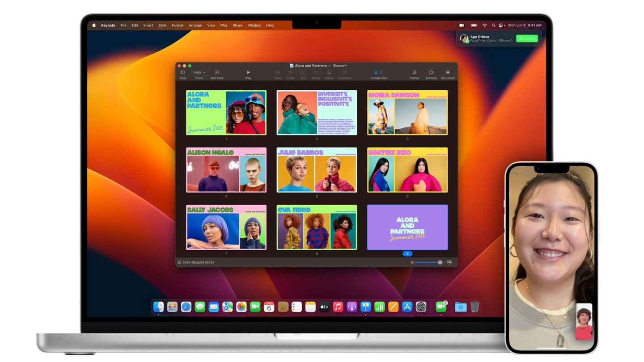This screenshot has width=644, height=362.
Task: Open the 168% zoom level dropdown
Action: point(199,72)
